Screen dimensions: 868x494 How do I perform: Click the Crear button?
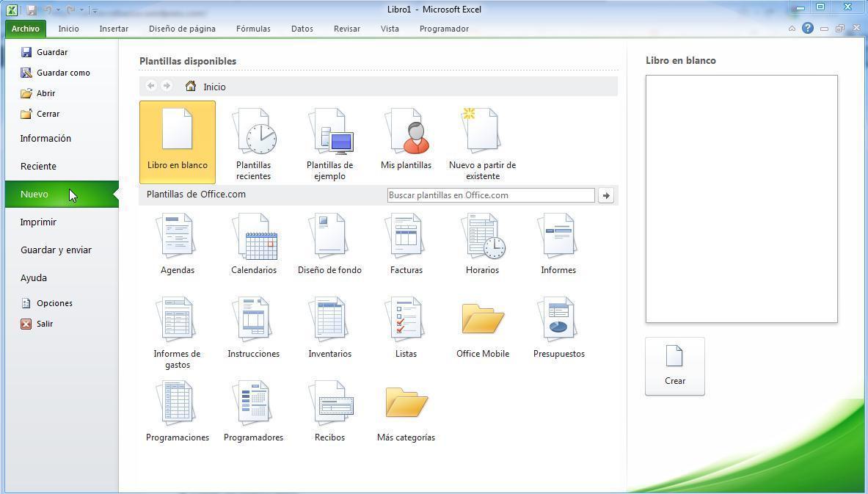tap(675, 366)
